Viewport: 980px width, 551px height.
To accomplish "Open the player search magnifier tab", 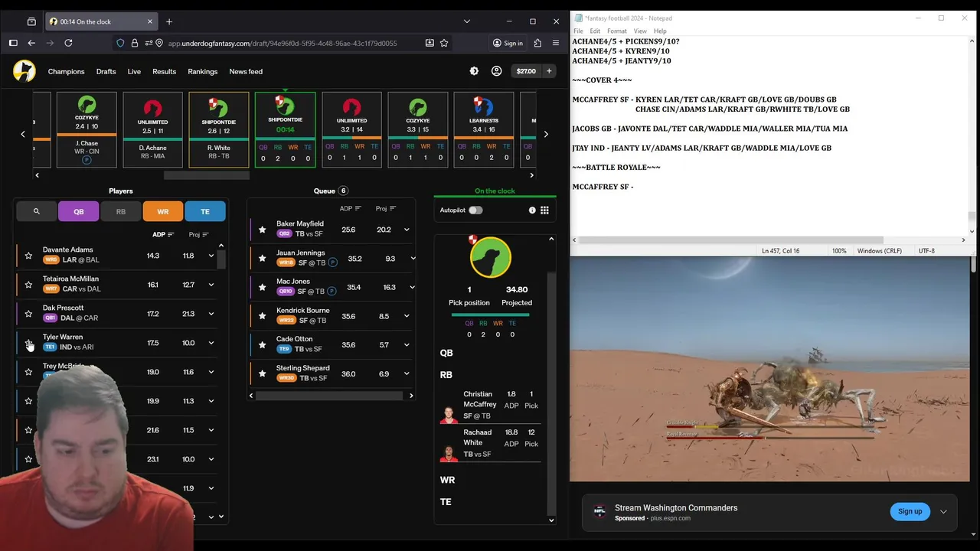I will [x=36, y=211].
